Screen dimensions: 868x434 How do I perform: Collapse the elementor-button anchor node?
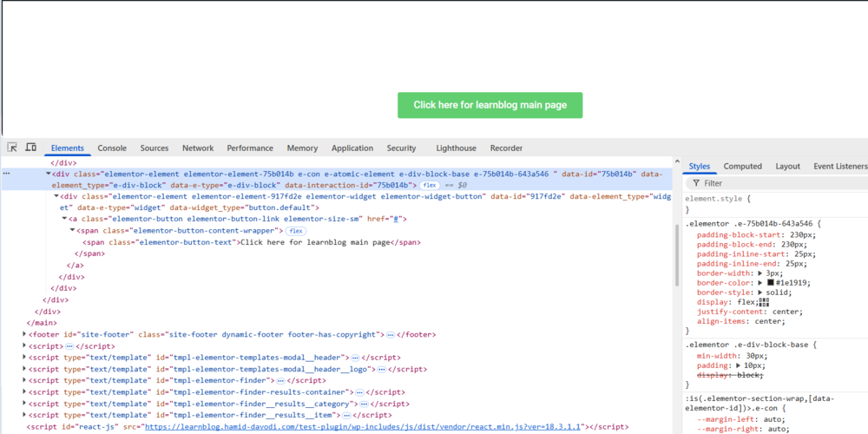(x=64, y=219)
